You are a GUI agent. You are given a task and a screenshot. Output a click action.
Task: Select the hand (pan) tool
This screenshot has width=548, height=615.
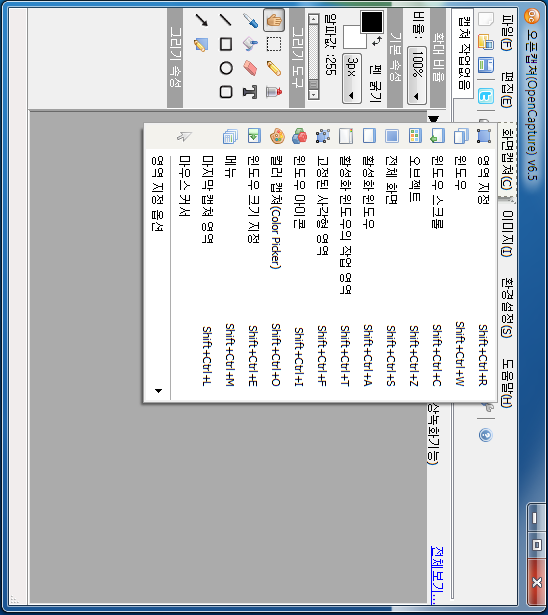274,20
